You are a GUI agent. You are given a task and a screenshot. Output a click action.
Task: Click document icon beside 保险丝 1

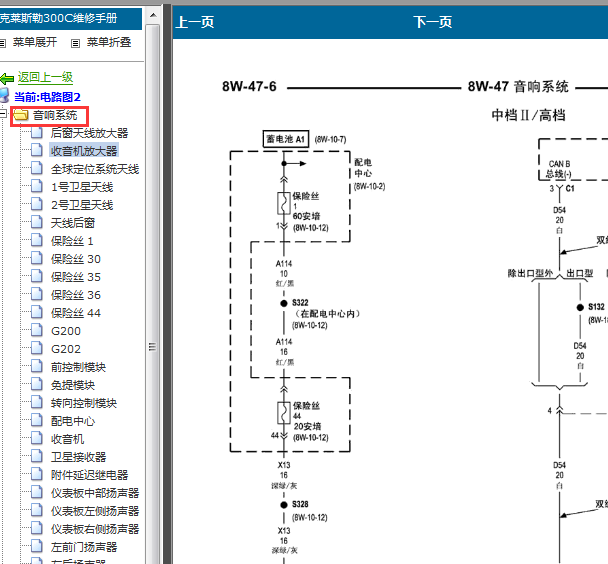point(37,240)
